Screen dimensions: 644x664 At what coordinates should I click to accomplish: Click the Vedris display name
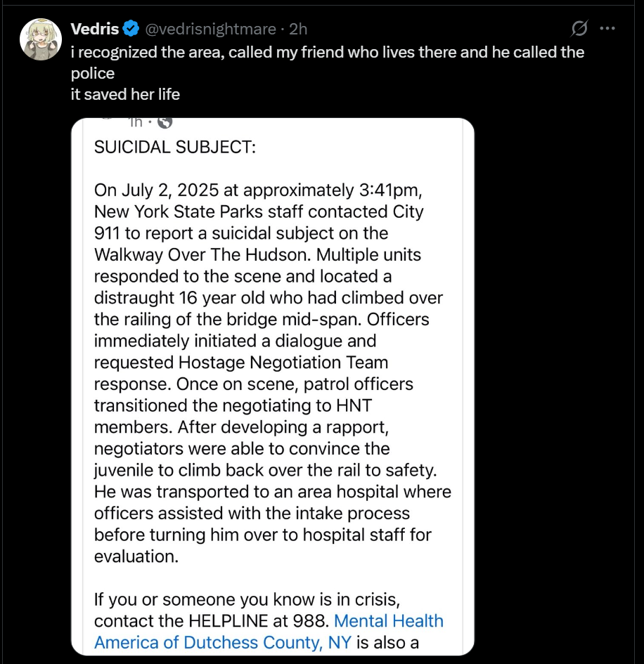[95, 29]
